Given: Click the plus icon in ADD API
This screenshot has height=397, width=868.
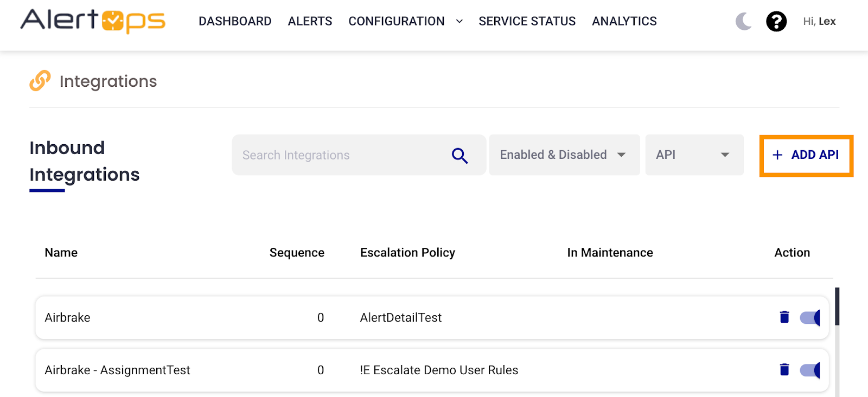Looking at the screenshot, I should [x=777, y=155].
